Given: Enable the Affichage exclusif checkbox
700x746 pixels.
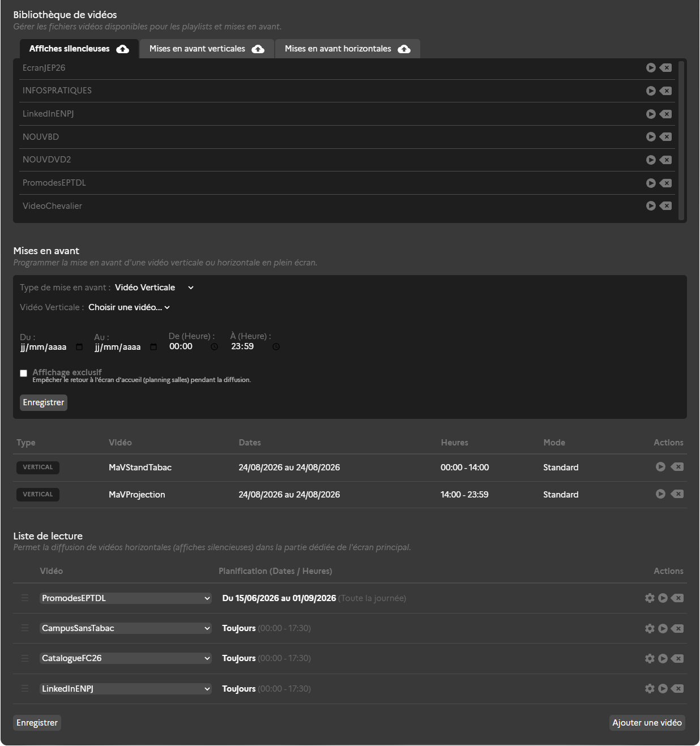Looking at the screenshot, I should pos(24,374).
